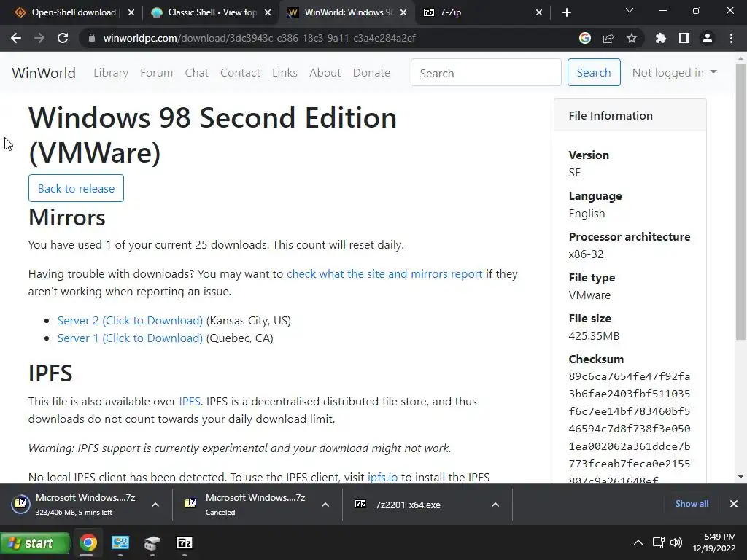Visit the ipfs.io link

coord(382,477)
